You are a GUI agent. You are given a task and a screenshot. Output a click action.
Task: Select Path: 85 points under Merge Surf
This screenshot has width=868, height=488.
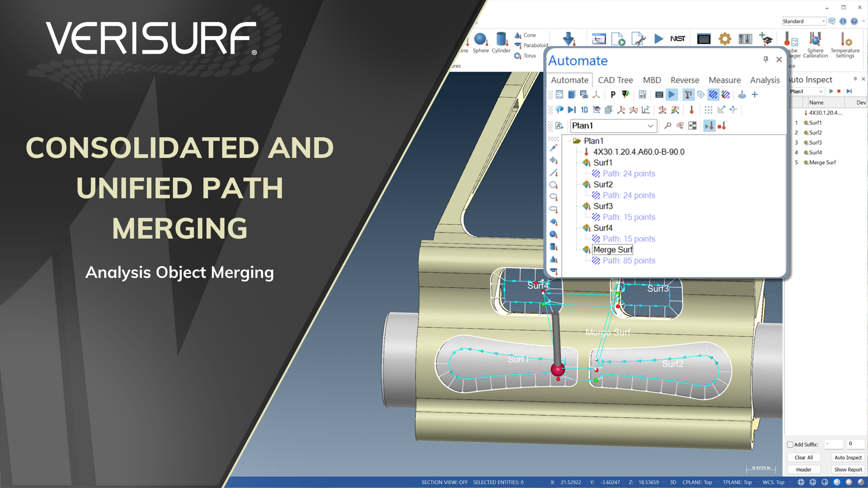pos(629,261)
